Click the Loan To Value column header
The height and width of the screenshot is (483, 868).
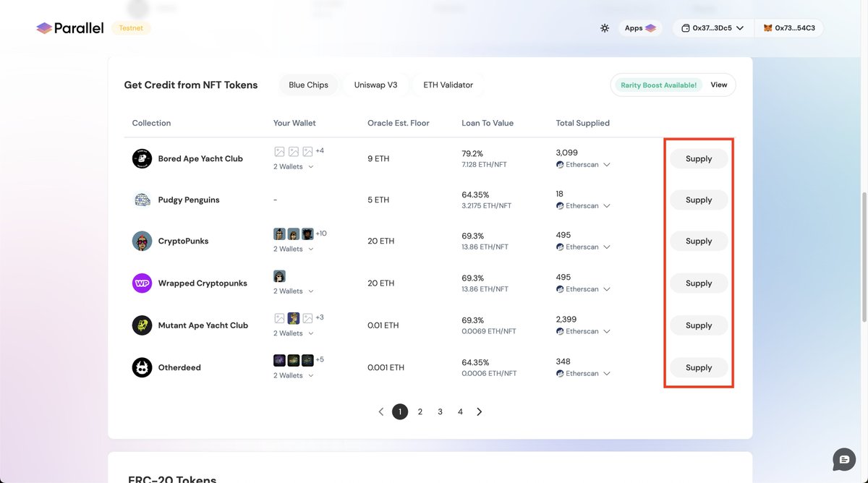click(x=488, y=123)
